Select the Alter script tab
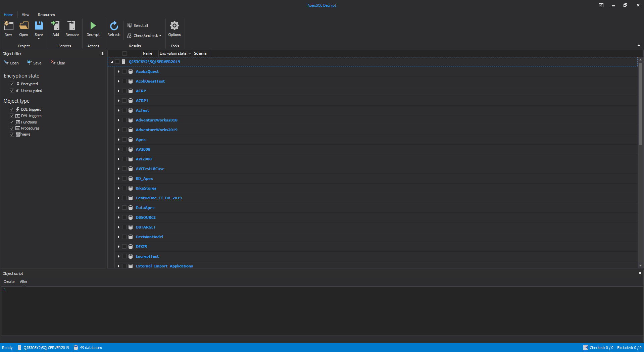The height and width of the screenshot is (352, 644). (23, 282)
